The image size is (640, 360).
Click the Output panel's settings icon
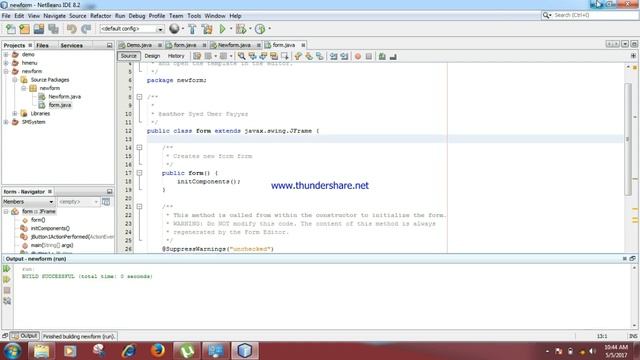[x=7, y=301]
